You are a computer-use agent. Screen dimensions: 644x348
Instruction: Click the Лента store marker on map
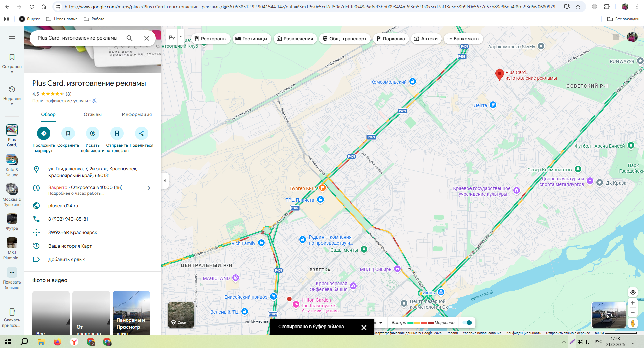(x=493, y=105)
